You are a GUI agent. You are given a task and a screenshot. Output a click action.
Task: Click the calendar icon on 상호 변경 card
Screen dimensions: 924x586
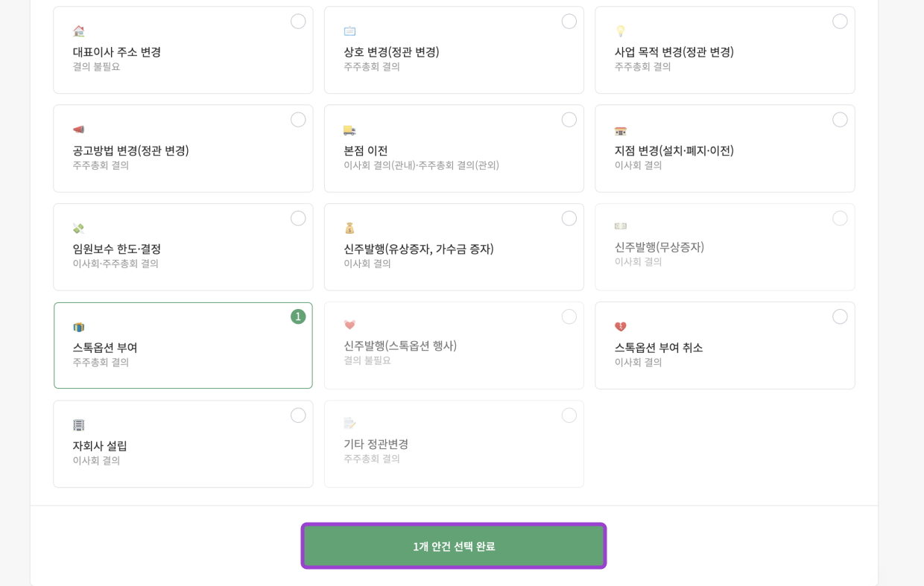coord(349,31)
